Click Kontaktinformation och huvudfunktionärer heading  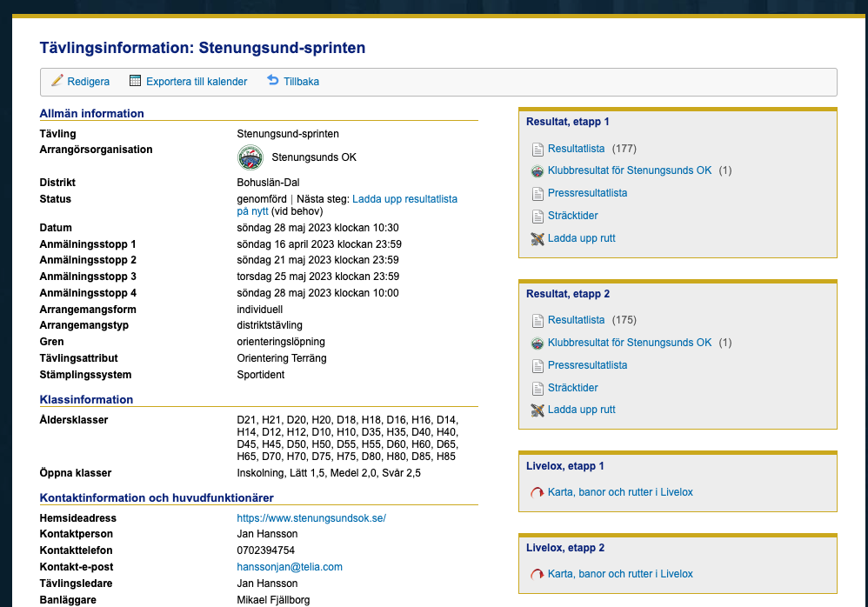coord(157,497)
